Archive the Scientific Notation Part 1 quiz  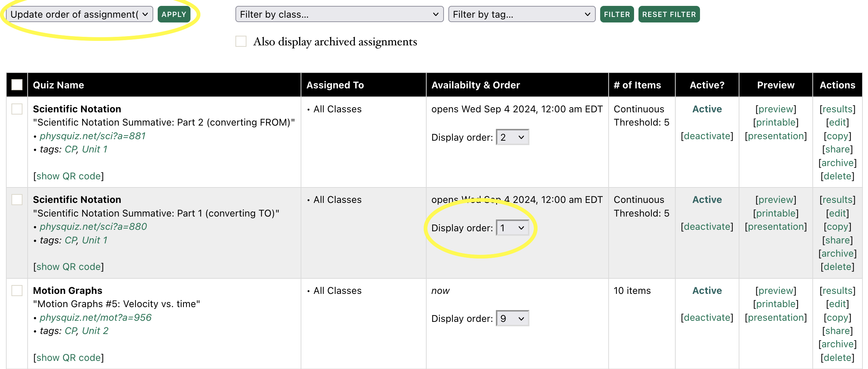(837, 253)
